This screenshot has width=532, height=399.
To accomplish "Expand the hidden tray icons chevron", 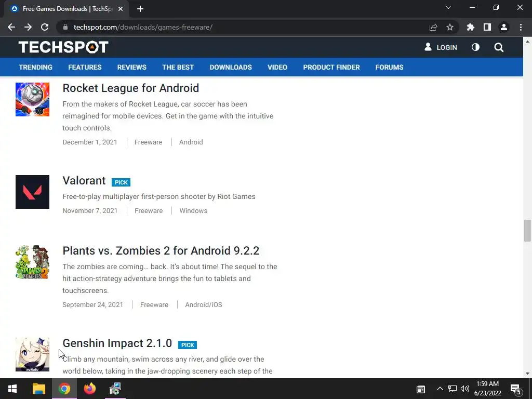I will coord(440,389).
